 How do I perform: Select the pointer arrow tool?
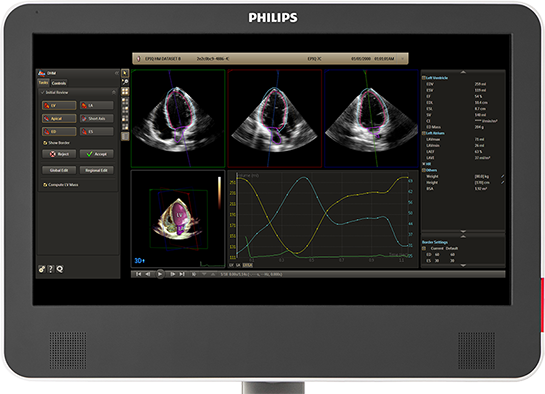[125, 73]
